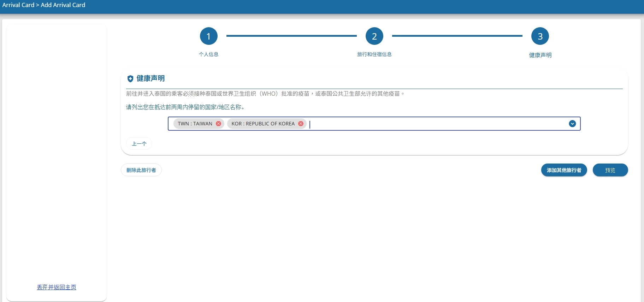This screenshot has width=644, height=302.
Task: Click the Arrival Card breadcrumb
Action: [x=18, y=5]
